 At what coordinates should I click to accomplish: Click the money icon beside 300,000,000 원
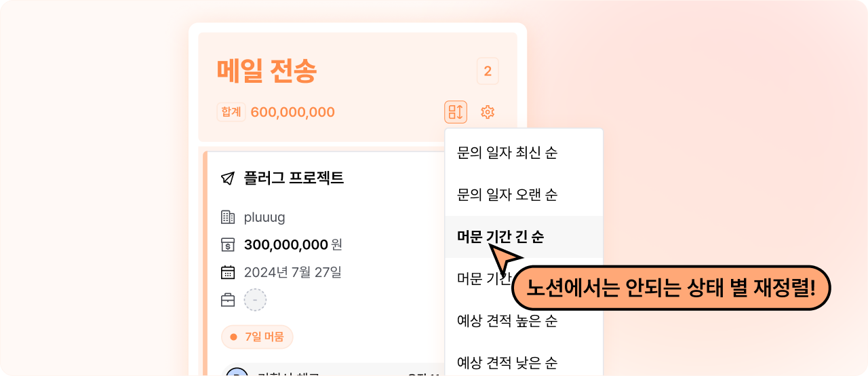(228, 244)
